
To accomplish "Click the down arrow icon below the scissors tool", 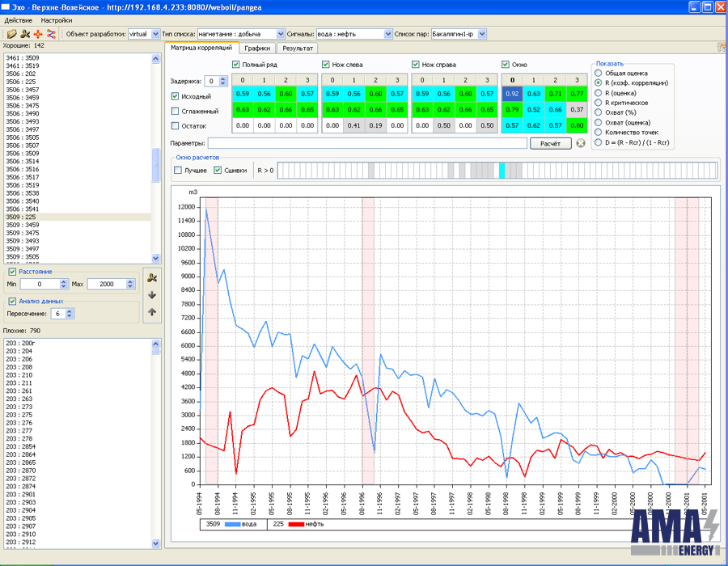I will pyautogui.click(x=151, y=294).
